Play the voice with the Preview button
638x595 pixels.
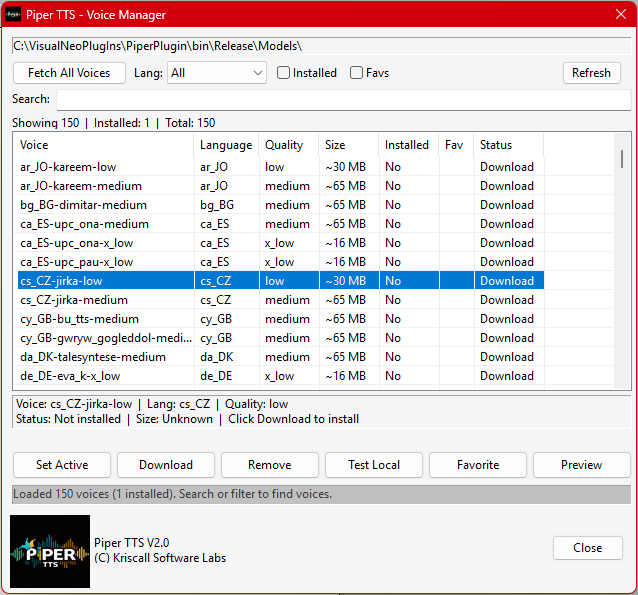[x=581, y=465]
